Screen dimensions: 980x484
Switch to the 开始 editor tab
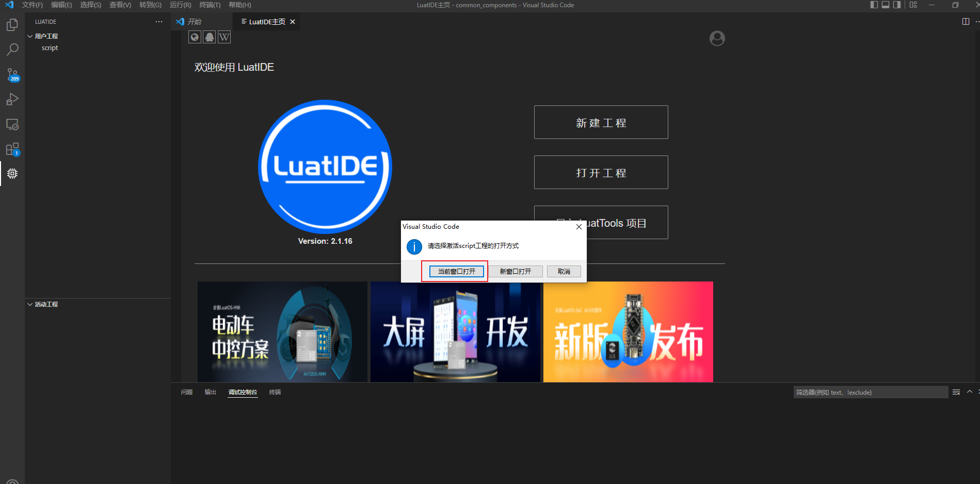click(201, 22)
